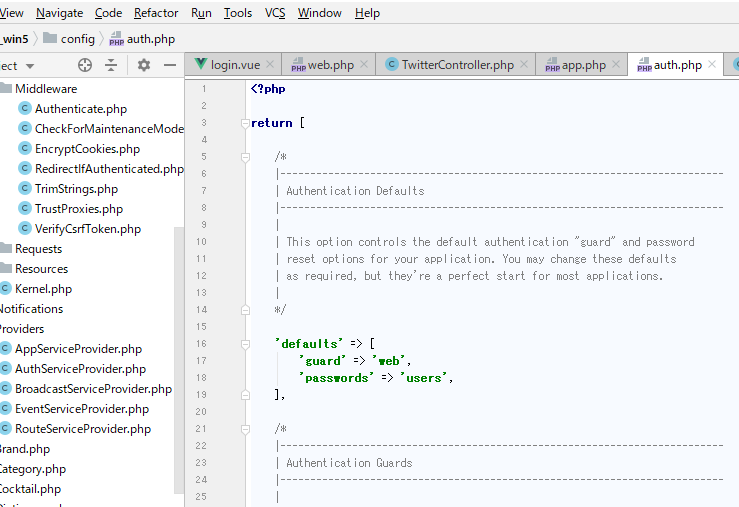The image size is (739, 507).
Task: Open the Refactor menu
Action: click(x=156, y=13)
